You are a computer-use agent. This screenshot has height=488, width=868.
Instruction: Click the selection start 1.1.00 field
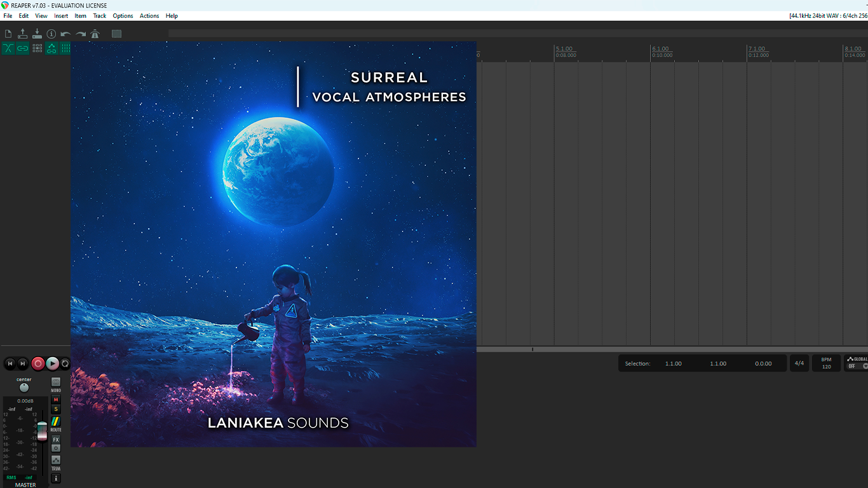click(x=674, y=363)
